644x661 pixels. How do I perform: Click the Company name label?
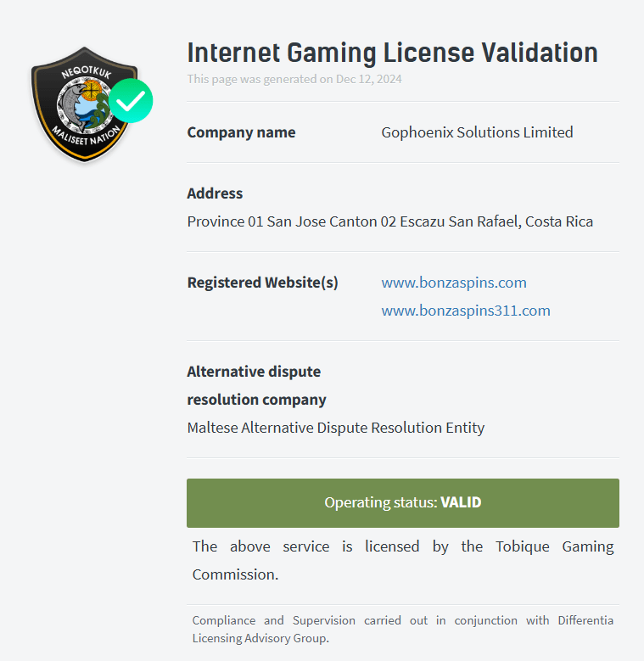(x=241, y=132)
